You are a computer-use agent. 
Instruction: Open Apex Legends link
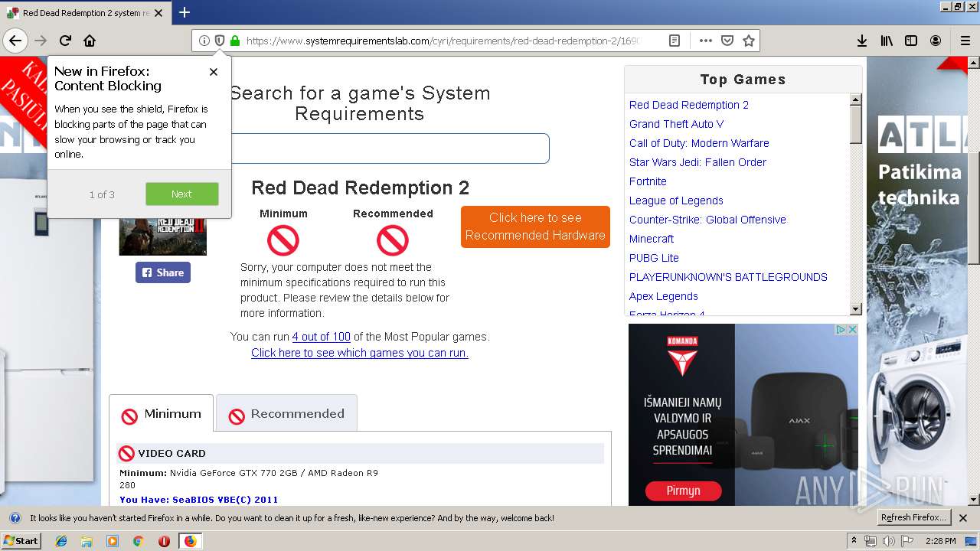(664, 296)
